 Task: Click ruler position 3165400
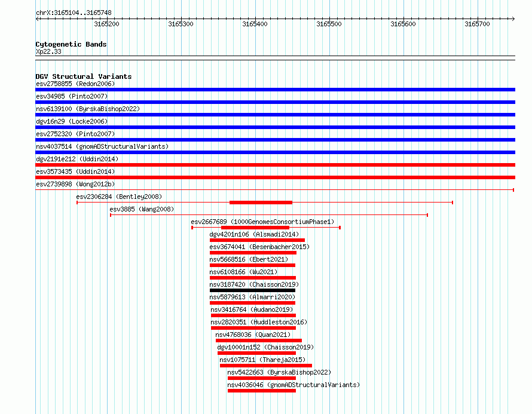(255, 24)
